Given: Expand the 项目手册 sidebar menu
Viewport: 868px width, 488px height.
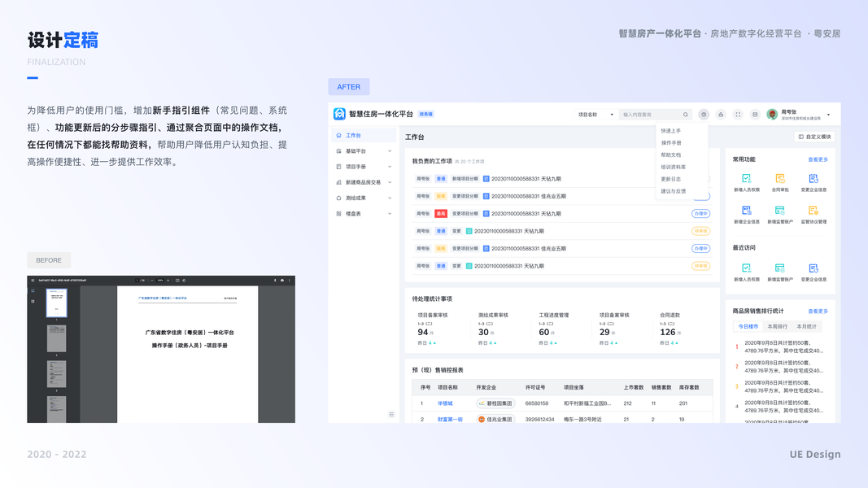Looking at the screenshot, I should click(364, 167).
